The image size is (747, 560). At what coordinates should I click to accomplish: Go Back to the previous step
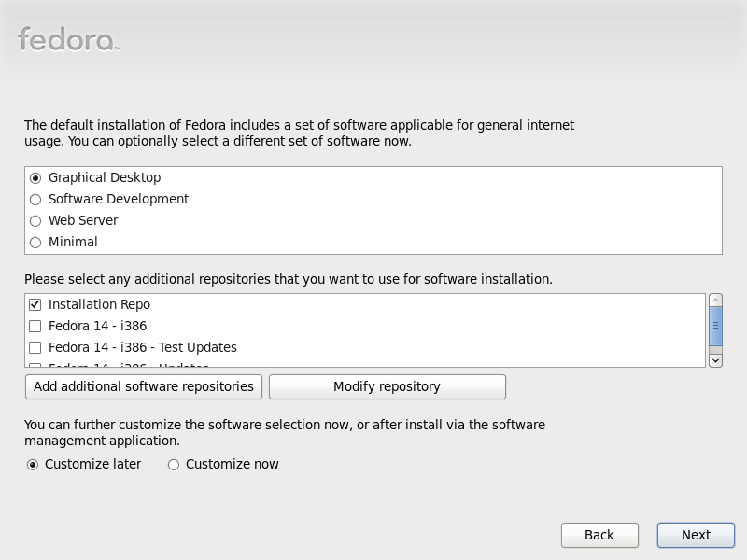599,535
